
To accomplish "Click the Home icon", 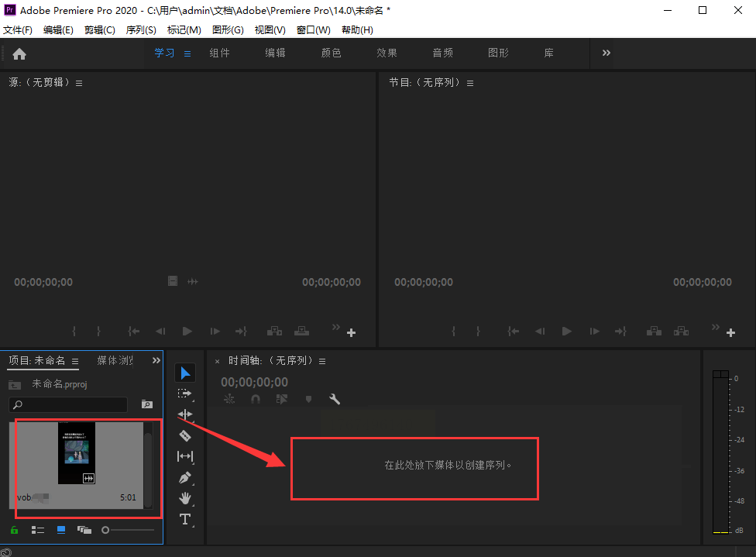I will [19, 53].
